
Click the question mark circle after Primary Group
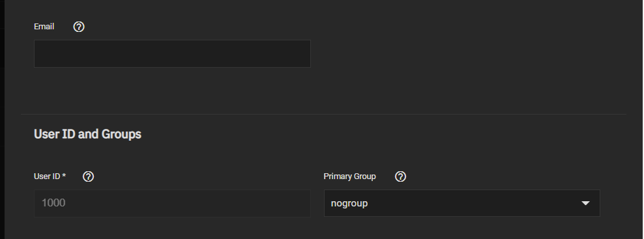pos(400,176)
